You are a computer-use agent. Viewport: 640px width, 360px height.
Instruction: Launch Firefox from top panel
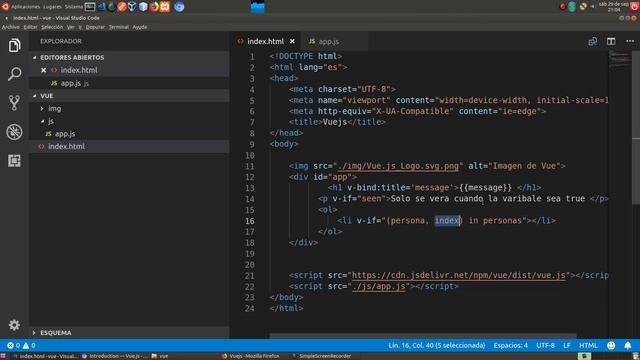[154, 7]
